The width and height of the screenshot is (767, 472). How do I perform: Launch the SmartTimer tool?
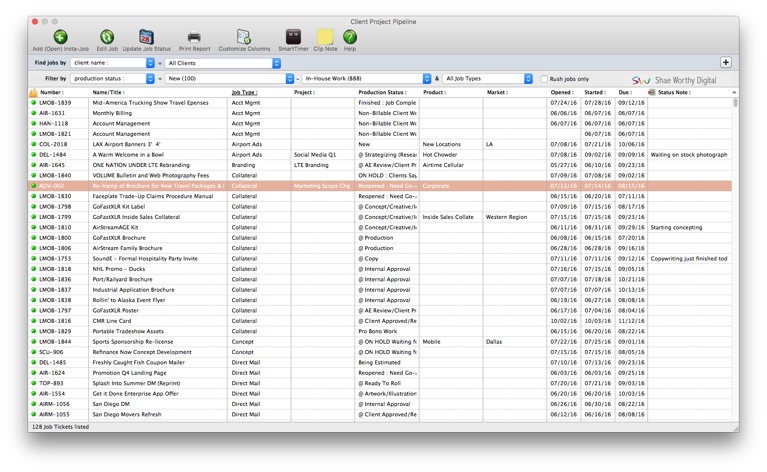click(293, 37)
